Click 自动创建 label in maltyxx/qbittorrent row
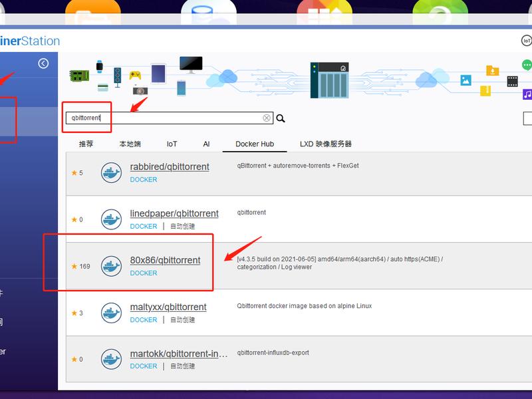The image size is (532, 399). click(x=182, y=320)
